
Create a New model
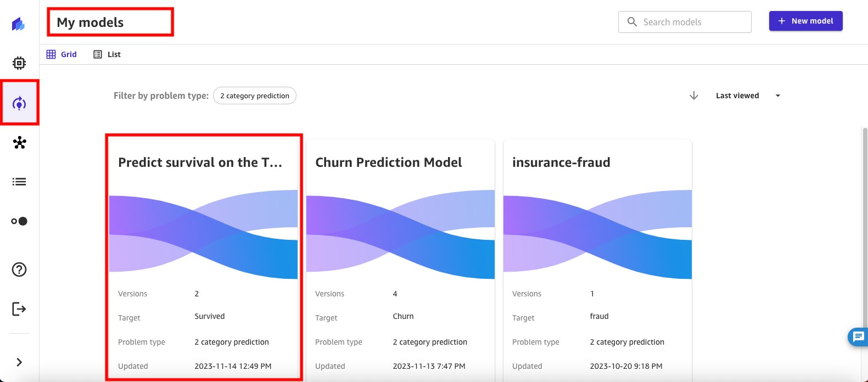point(805,21)
